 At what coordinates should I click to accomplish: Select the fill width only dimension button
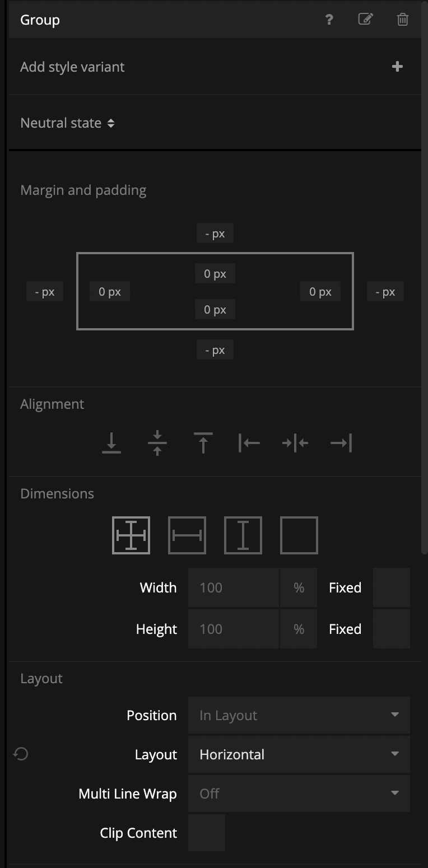187,535
